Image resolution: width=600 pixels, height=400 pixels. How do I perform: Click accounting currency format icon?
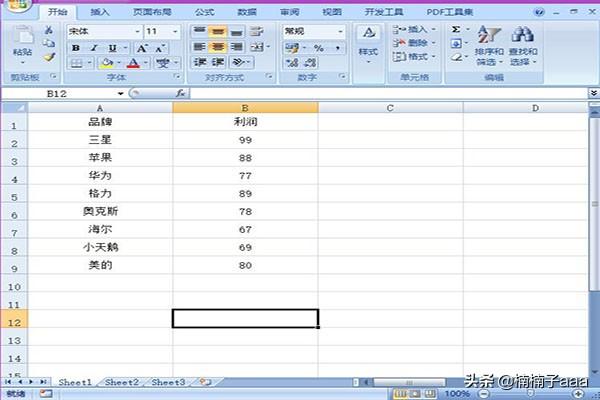point(292,48)
